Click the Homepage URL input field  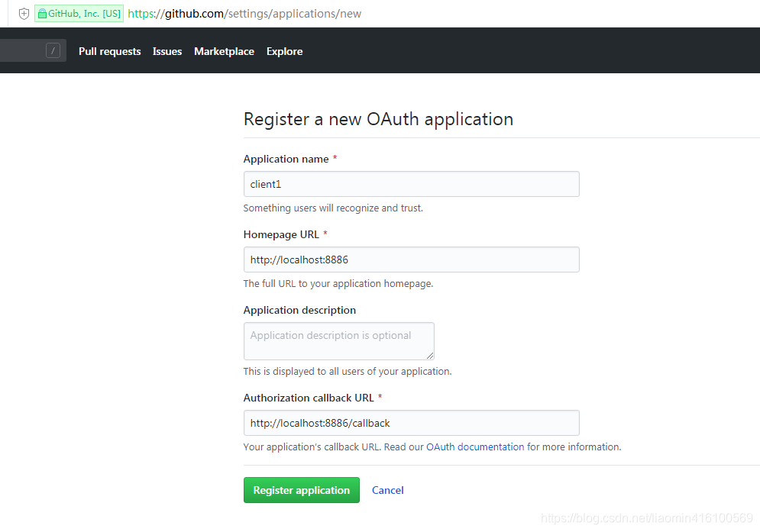412,260
